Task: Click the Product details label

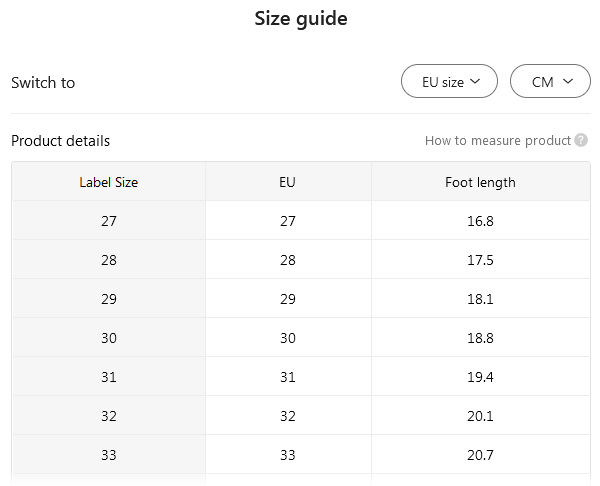Action: pyautogui.click(x=61, y=141)
